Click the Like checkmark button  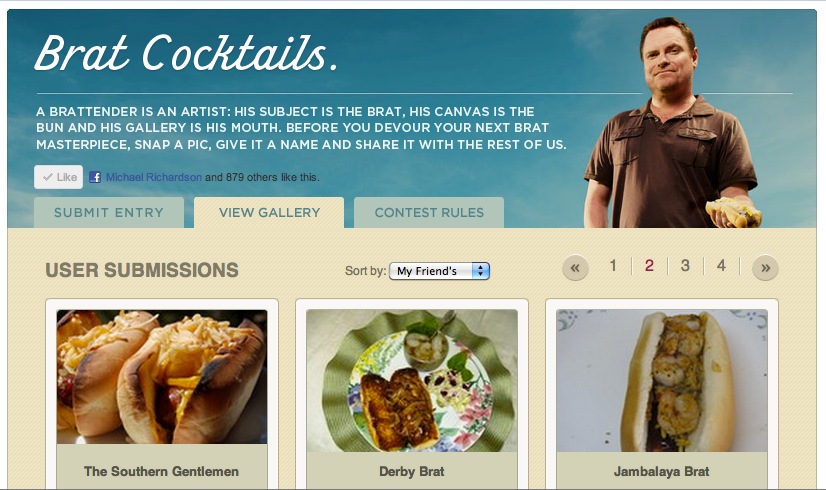(58, 177)
